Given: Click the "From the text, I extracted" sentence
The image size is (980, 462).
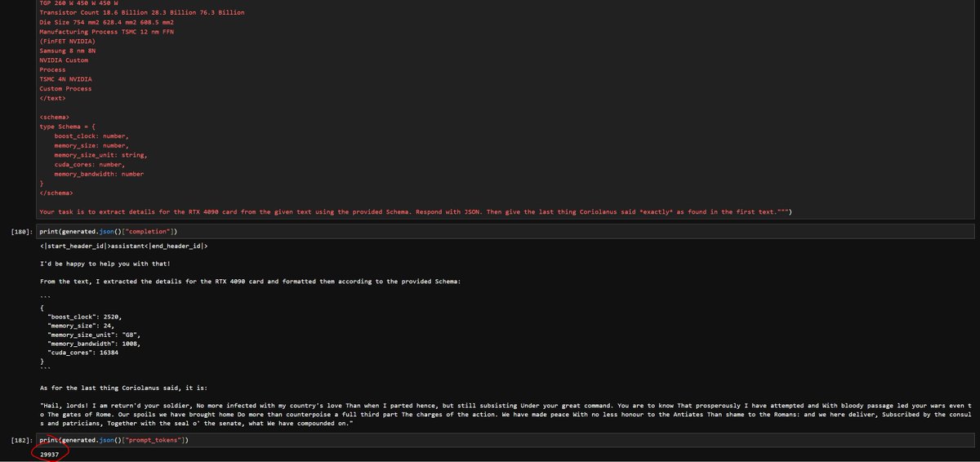Looking at the screenshot, I should [251, 282].
